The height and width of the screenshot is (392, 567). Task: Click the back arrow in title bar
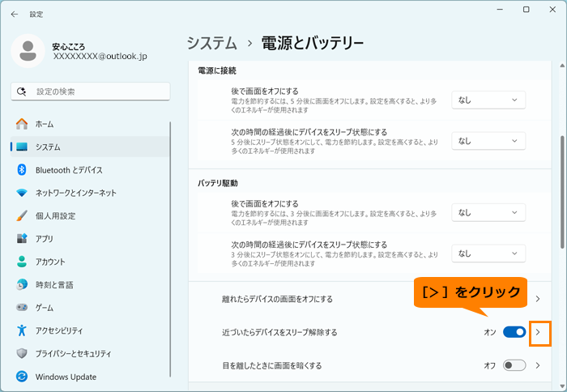point(15,14)
